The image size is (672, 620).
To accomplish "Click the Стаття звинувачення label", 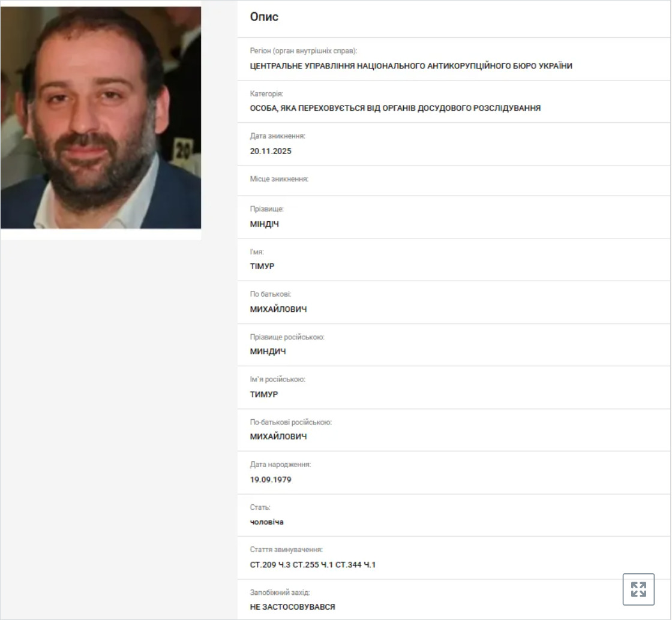I will coord(286,550).
